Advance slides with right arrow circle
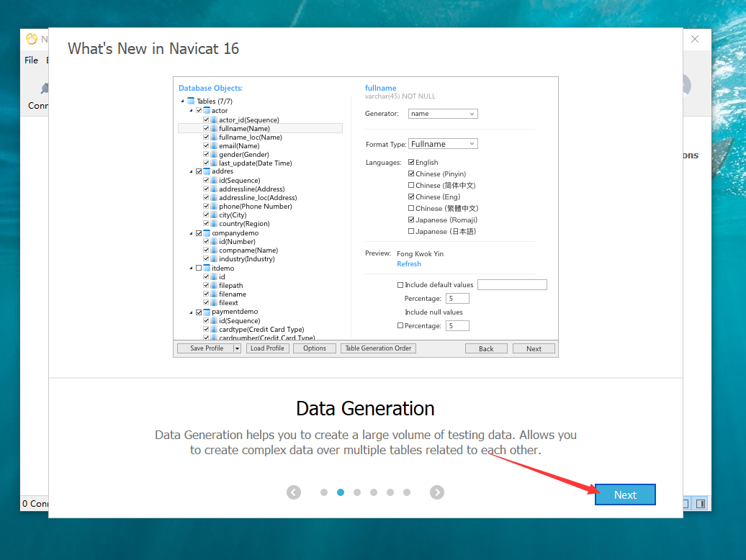Viewport: 746px width, 560px height. point(437,492)
